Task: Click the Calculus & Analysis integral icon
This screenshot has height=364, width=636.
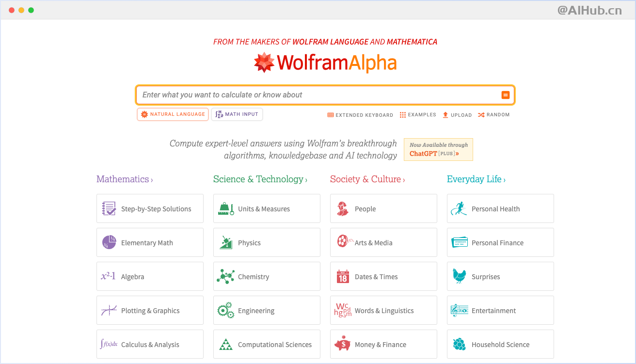Action: pyautogui.click(x=109, y=344)
